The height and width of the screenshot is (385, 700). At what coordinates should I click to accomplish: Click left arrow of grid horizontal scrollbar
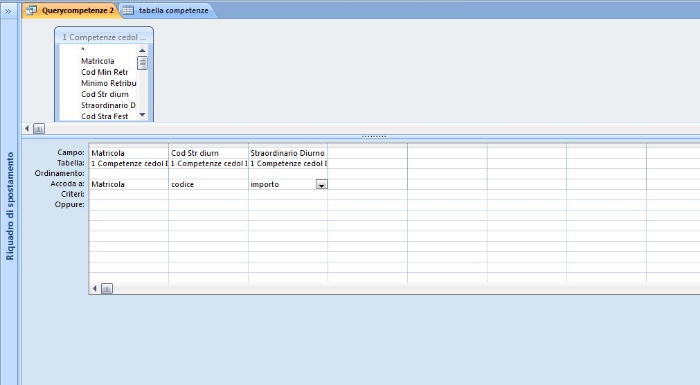click(95, 289)
